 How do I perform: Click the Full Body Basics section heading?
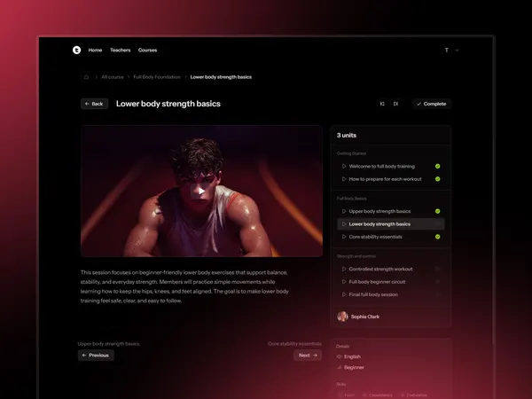(x=351, y=199)
